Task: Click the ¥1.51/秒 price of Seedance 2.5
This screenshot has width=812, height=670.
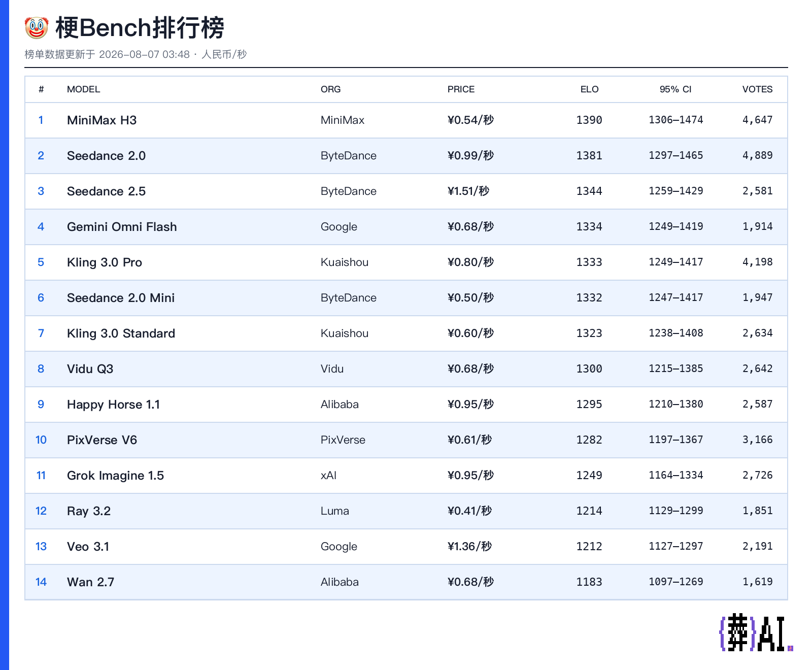Action: tap(469, 191)
